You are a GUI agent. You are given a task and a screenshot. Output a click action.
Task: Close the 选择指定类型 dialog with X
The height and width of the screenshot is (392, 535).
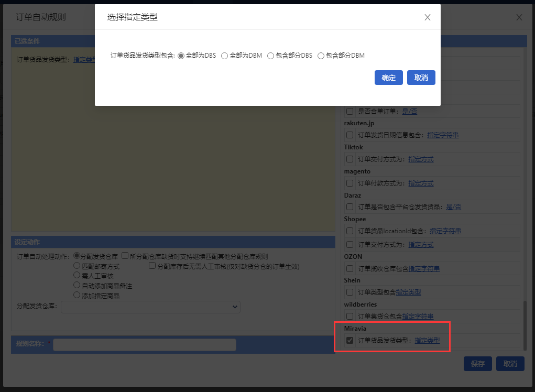tap(427, 17)
